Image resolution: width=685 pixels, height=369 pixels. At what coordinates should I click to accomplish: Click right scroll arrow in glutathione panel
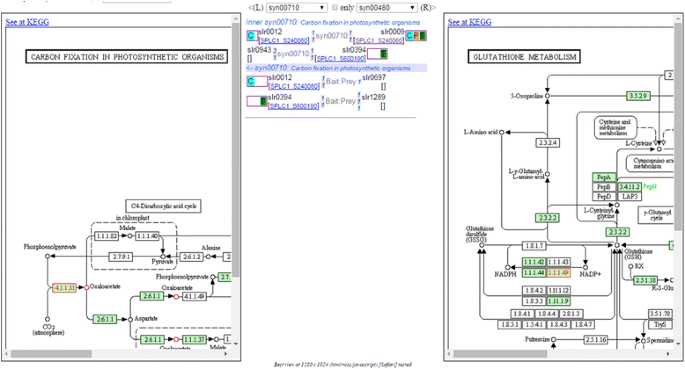coord(669,353)
